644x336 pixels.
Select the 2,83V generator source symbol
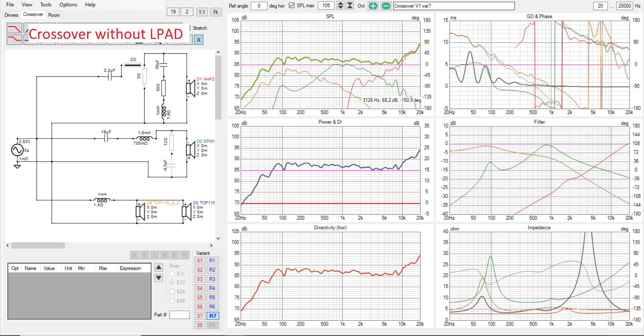tap(17, 150)
